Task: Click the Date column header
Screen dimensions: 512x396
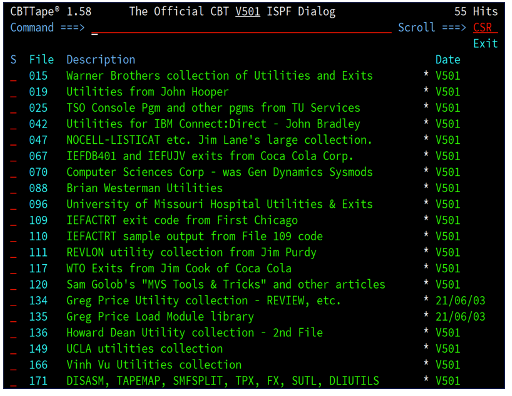Action: tap(448, 60)
